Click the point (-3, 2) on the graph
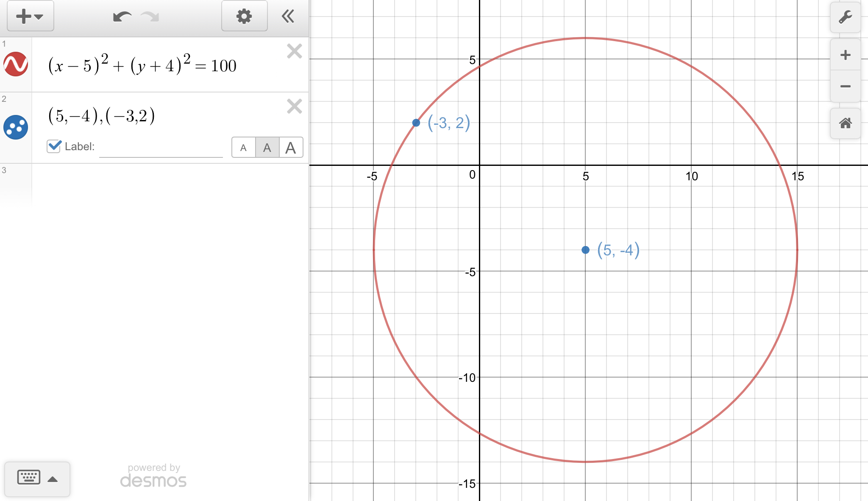The height and width of the screenshot is (501, 868). (416, 123)
